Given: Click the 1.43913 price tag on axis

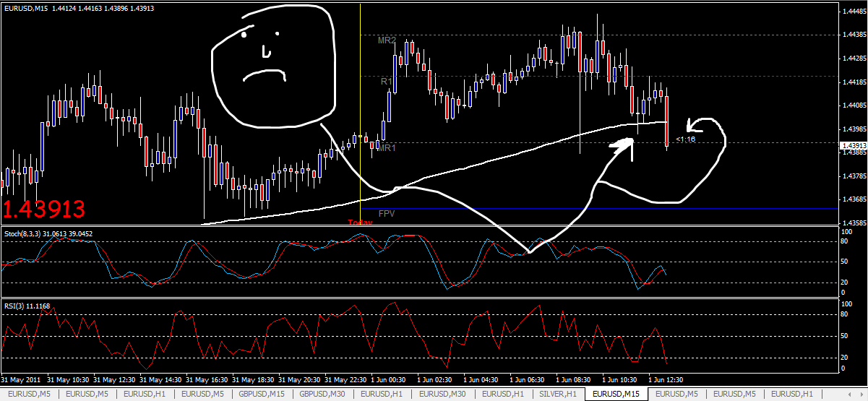Looking at the screenshot, I should click(x=853, y=145).
